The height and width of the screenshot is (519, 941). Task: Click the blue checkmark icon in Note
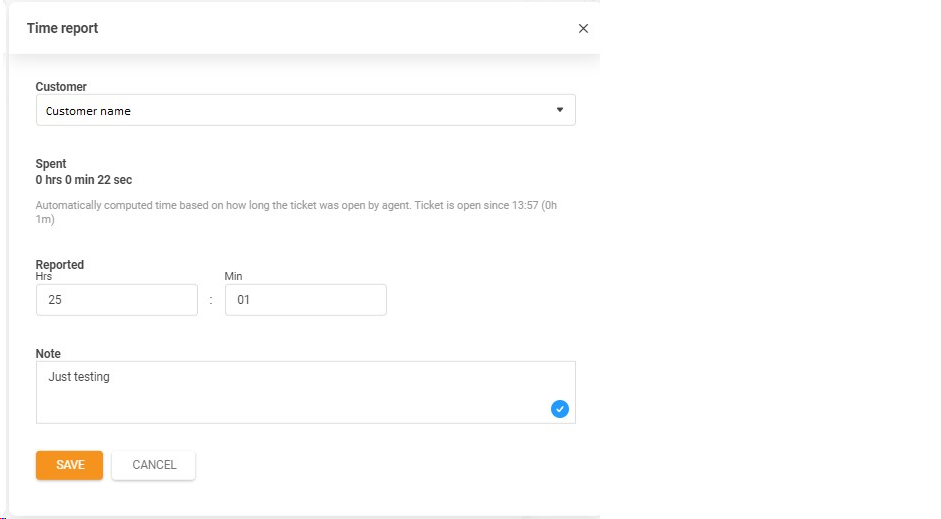(559, 408)
